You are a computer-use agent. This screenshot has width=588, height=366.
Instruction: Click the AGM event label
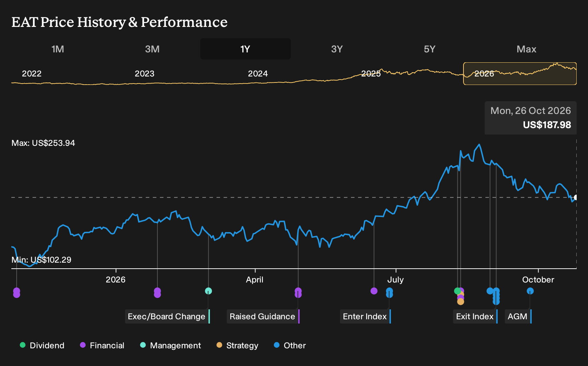518,316
